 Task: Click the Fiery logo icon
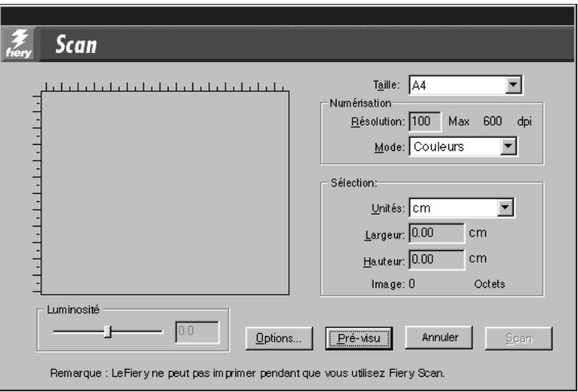[19, 44]
